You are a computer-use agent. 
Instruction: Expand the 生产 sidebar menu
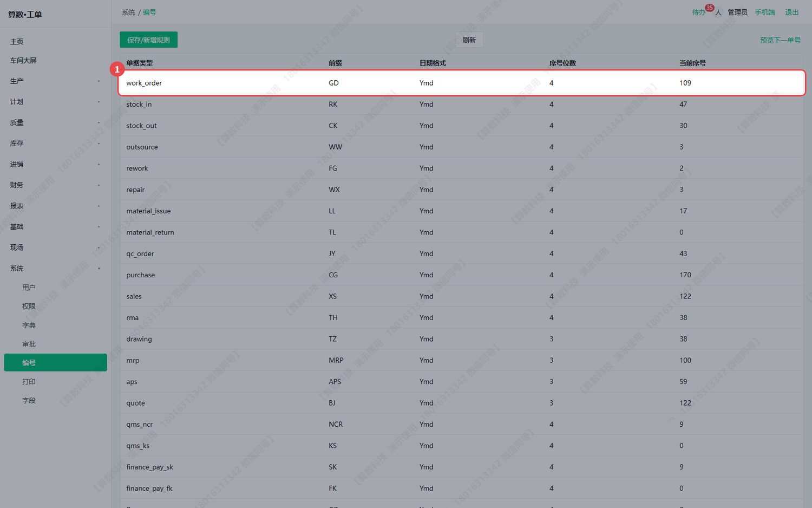coord(56,81)
